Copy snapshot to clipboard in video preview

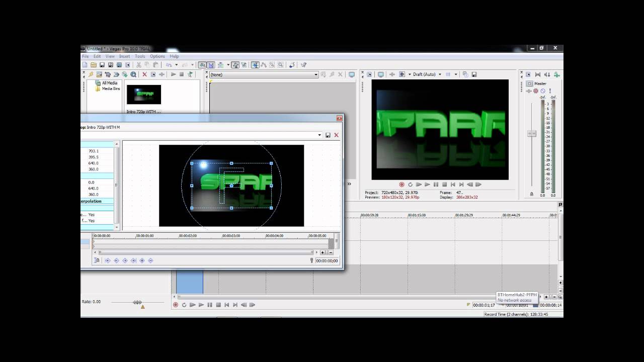click(x=465, y=74)
